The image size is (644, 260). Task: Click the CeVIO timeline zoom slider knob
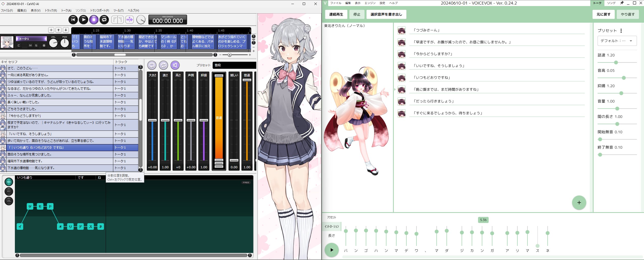click(230, 55)
